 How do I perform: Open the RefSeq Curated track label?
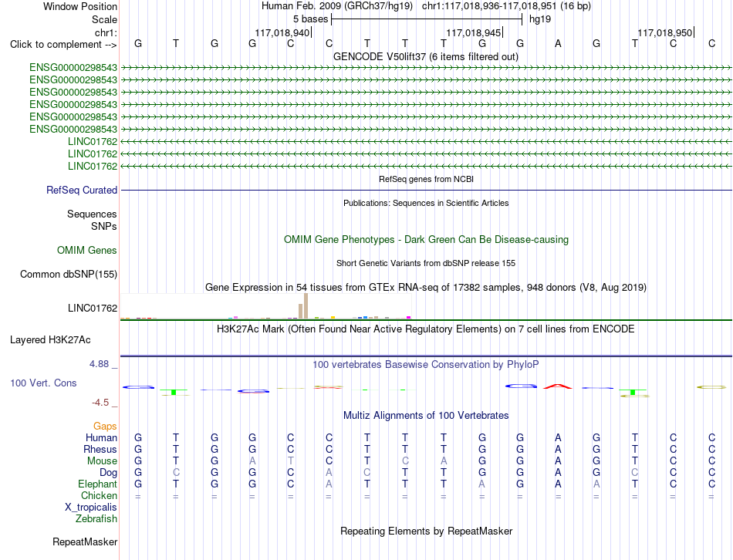click(x=82, y=191)
